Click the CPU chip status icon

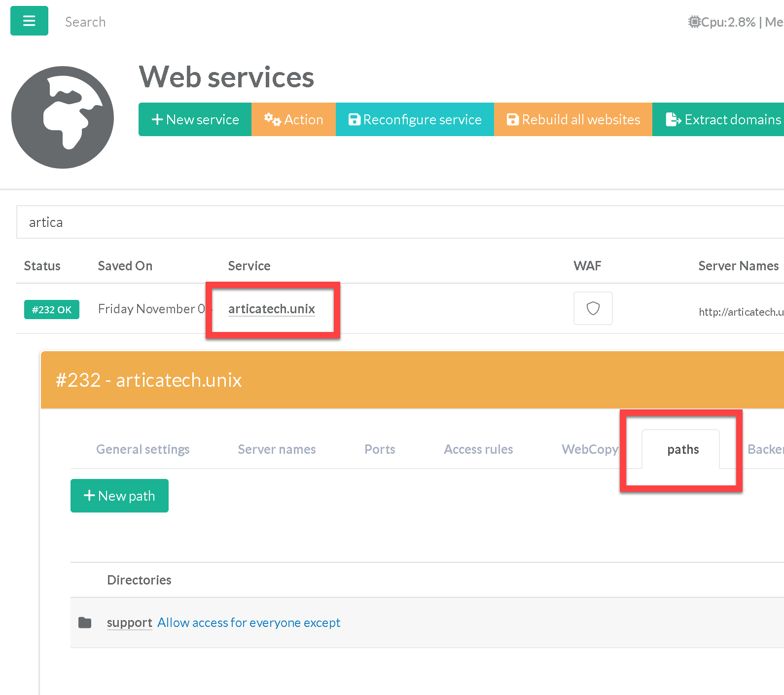pos(694,22)
